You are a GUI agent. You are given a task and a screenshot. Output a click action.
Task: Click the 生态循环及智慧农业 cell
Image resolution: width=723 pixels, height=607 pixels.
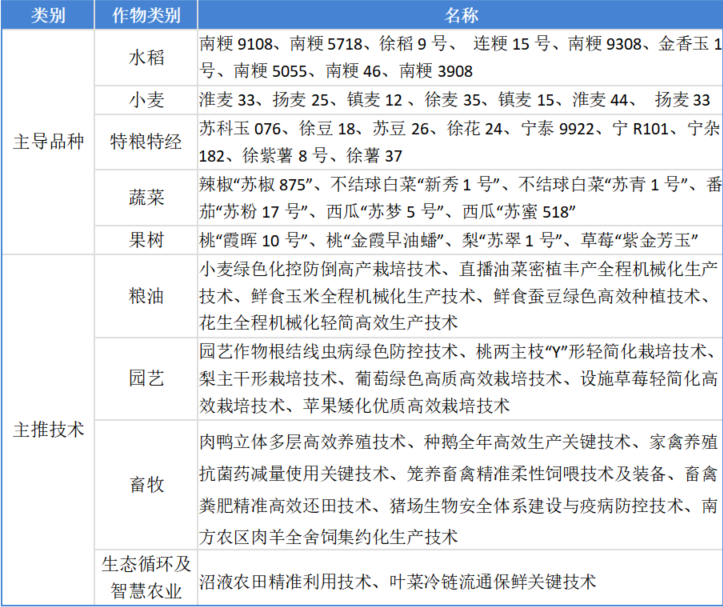click(x=146, y=578)
